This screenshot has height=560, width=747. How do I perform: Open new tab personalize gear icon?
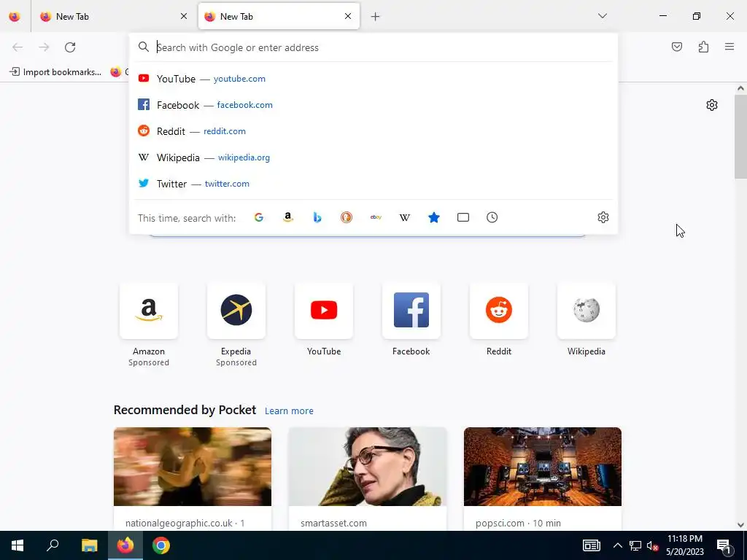712,105
